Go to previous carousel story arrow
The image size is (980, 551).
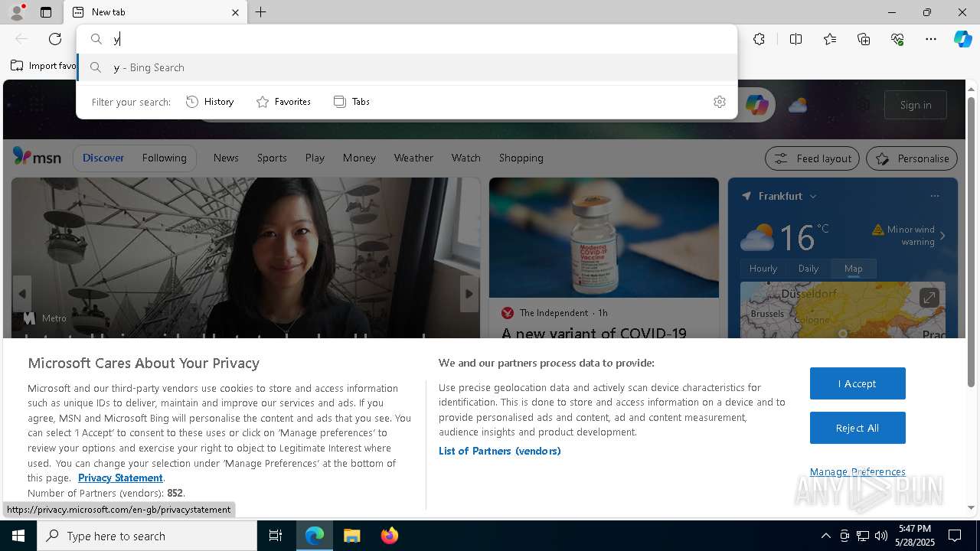tap(21, 294)
